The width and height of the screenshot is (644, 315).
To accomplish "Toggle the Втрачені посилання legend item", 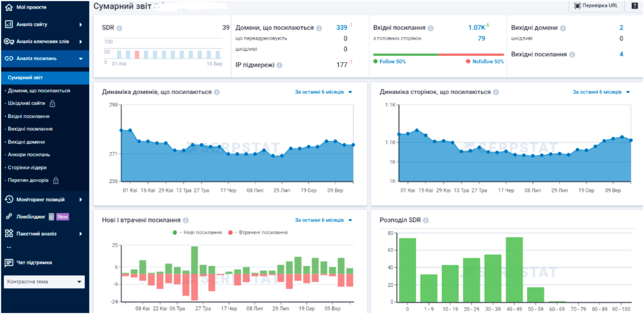I will tap(258, 232).
